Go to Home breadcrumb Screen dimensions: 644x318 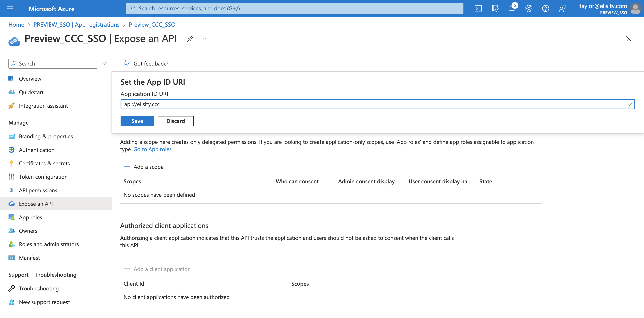click(16, 25)
